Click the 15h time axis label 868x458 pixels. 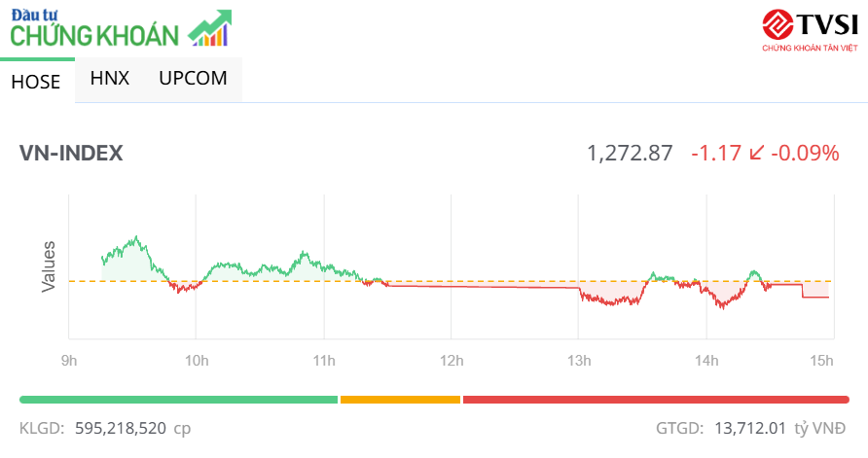click(x=822, y=361)
